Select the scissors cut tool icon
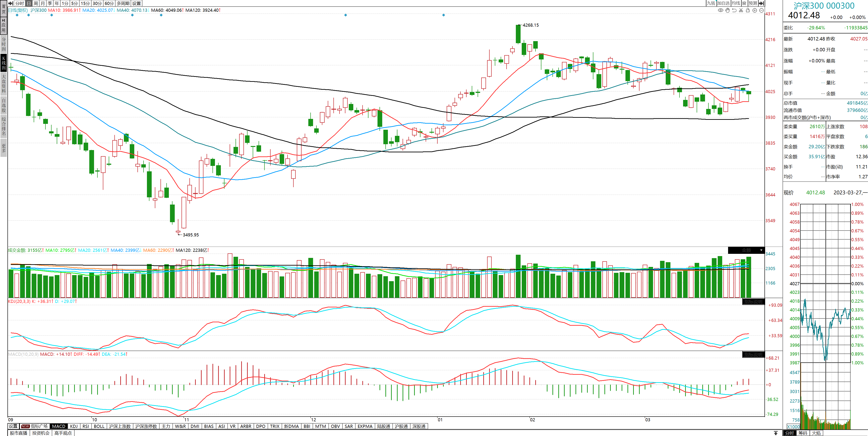Screen dimensions: 868x436 (x=741, y=10)
